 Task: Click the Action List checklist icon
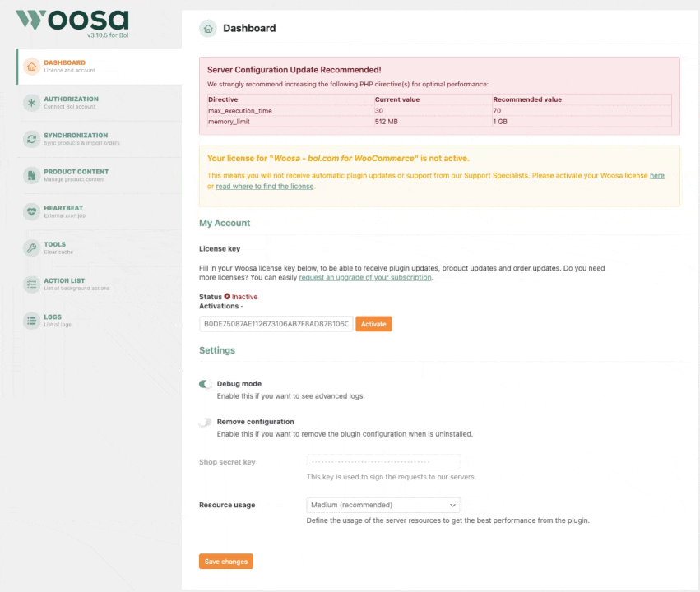32,284
